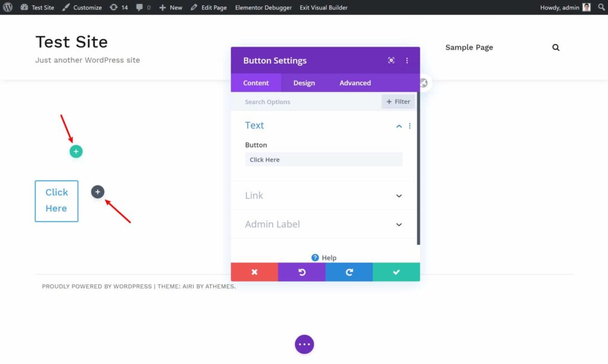608x364 pixels.
Task: Click the red discard changes X button
Action: (x=254, y=272)
